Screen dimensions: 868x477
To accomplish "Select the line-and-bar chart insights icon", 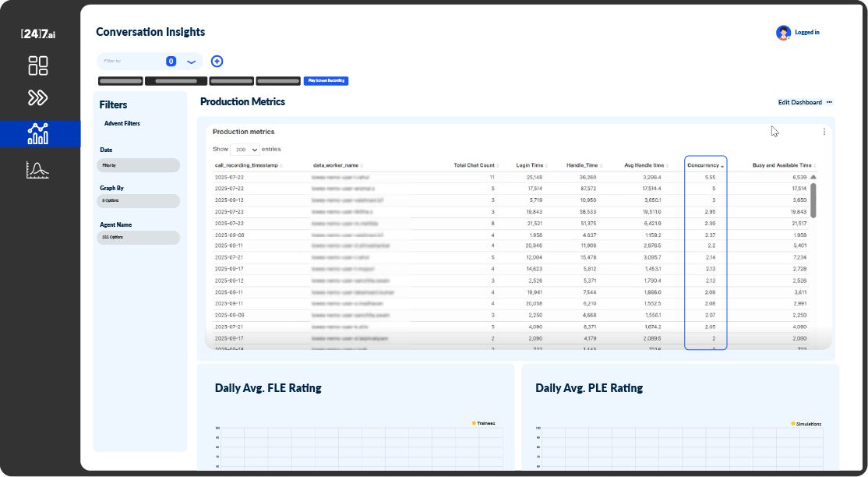I will [x=38, y=133].
